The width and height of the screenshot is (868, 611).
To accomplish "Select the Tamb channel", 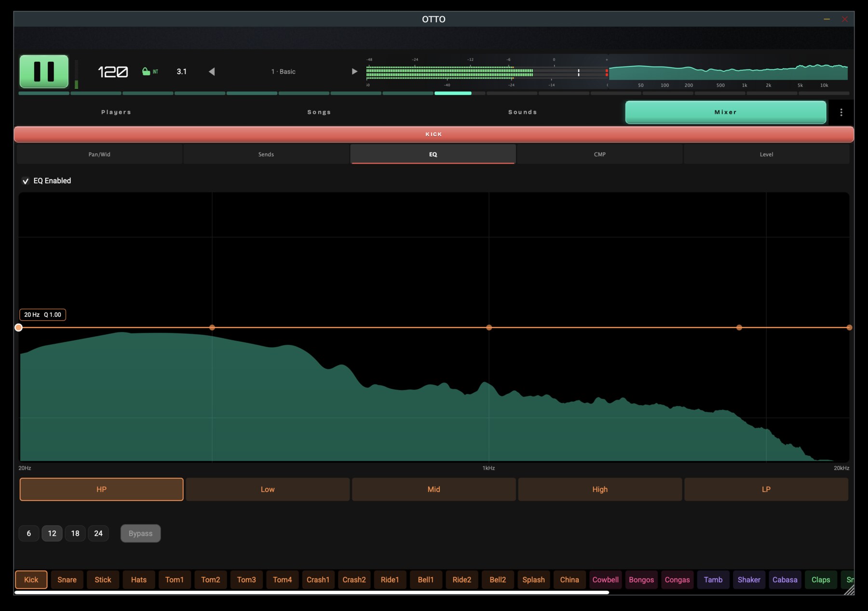I will pos(713,580).
